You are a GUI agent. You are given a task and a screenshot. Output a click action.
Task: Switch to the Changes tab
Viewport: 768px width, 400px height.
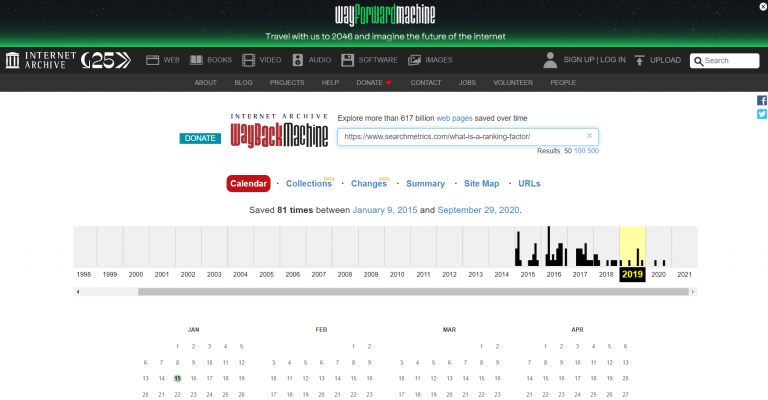369,184
